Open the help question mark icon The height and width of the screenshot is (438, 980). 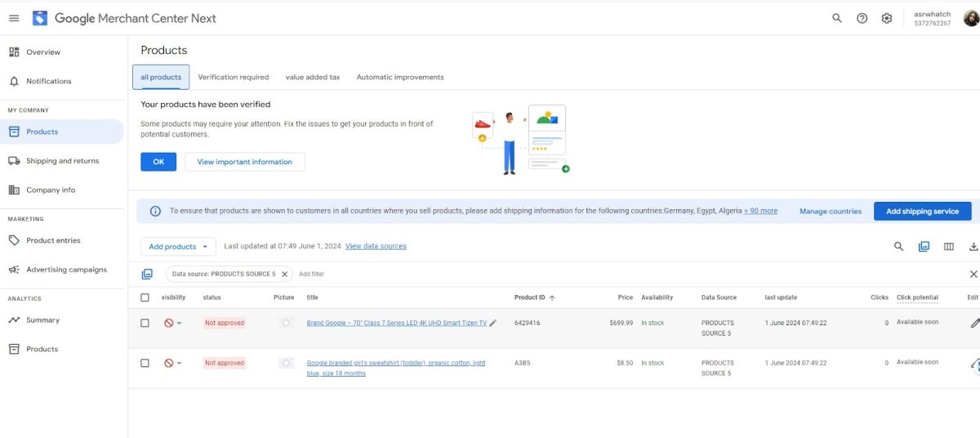862,18
